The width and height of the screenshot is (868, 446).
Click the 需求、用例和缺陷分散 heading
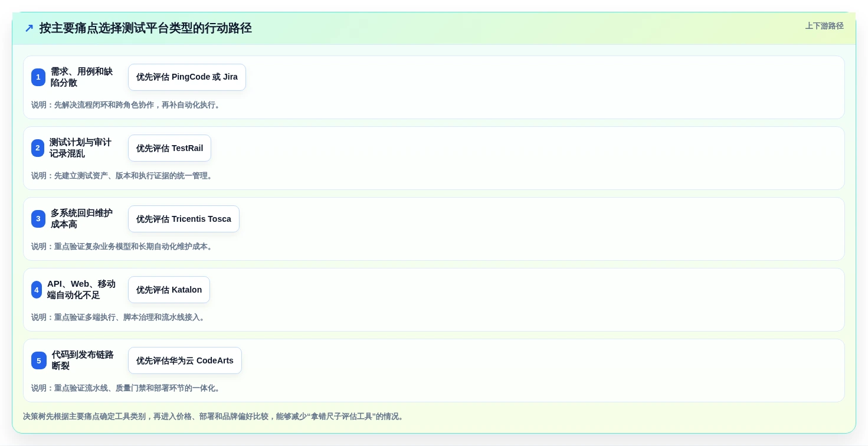tap(81, 77)
